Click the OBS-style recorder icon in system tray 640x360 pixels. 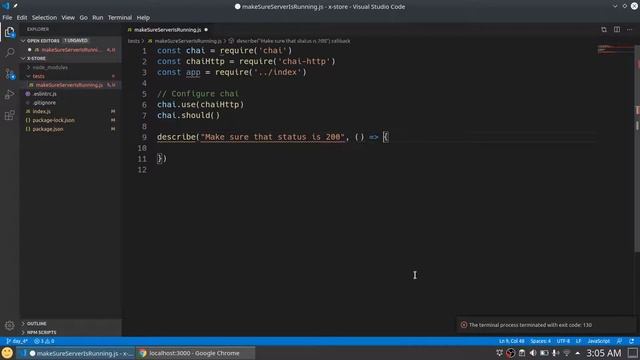[511, 353]
